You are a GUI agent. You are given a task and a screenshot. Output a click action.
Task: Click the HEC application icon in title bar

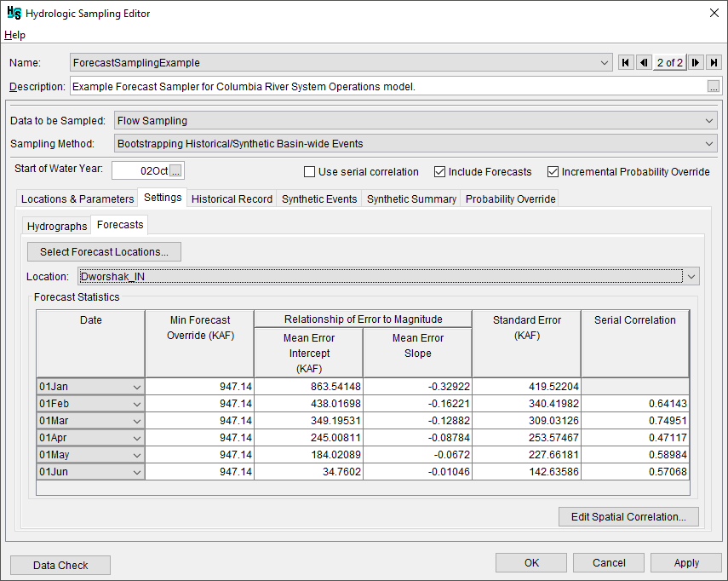14,14
